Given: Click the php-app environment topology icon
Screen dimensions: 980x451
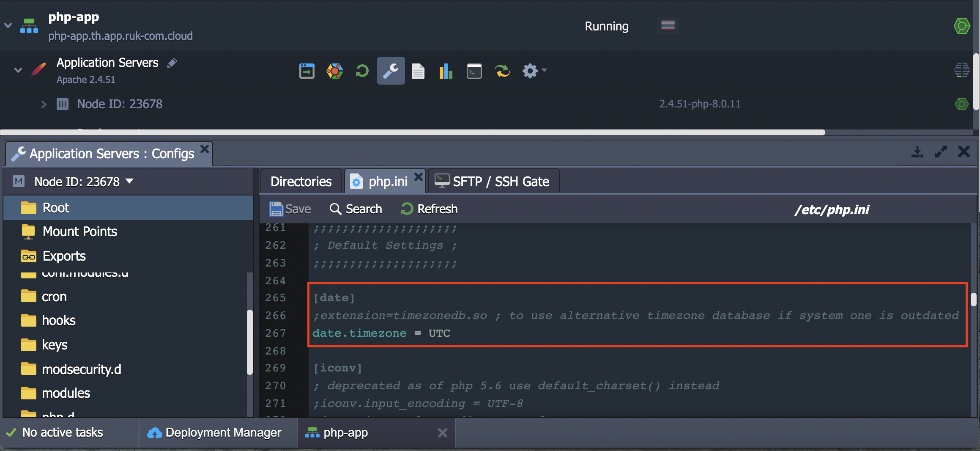Looking at the screenshot, I should tap(29, 26).
